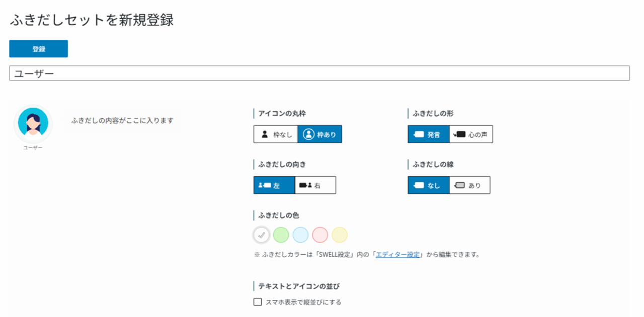
Task: Click the balloon set name input field
Action: 319,73
